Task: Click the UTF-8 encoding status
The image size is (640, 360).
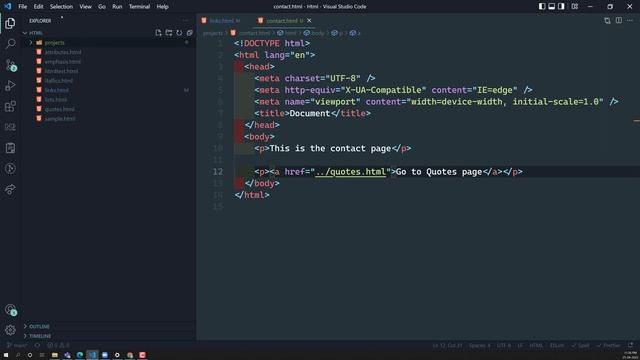Action: pyautogui.click(x=504, y=345)
